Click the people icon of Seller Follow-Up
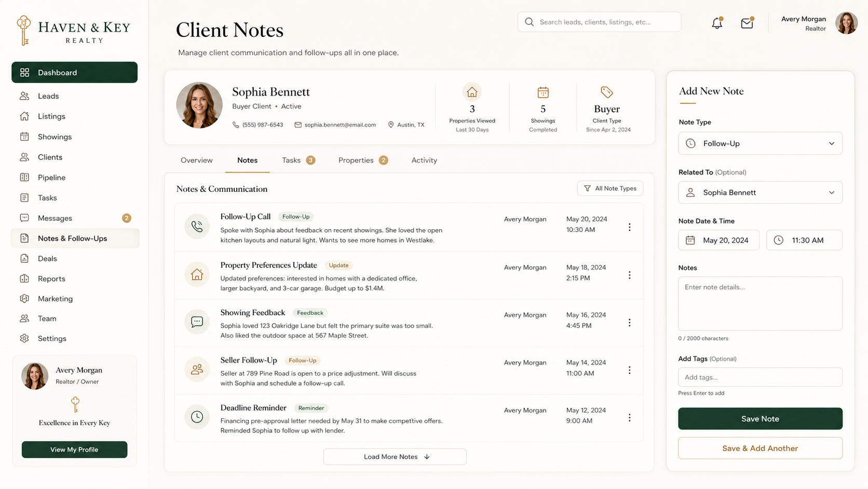 pyautogui.click(x=197, y=369)
